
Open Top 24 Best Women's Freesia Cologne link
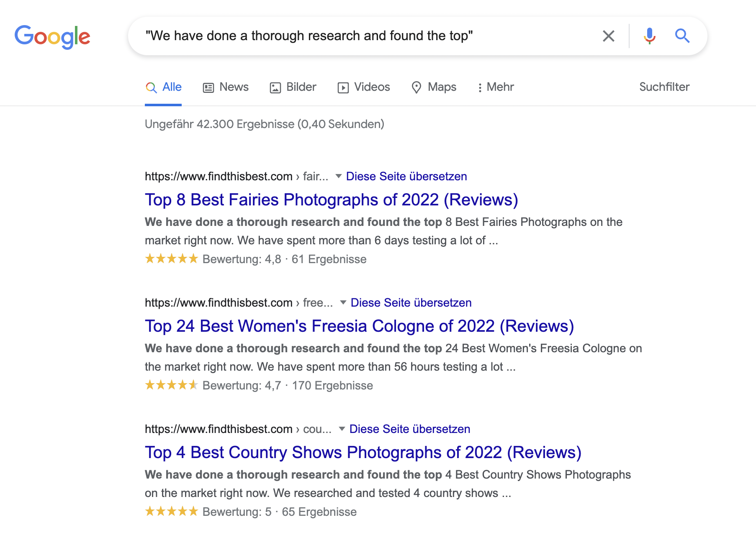[359, 326]
